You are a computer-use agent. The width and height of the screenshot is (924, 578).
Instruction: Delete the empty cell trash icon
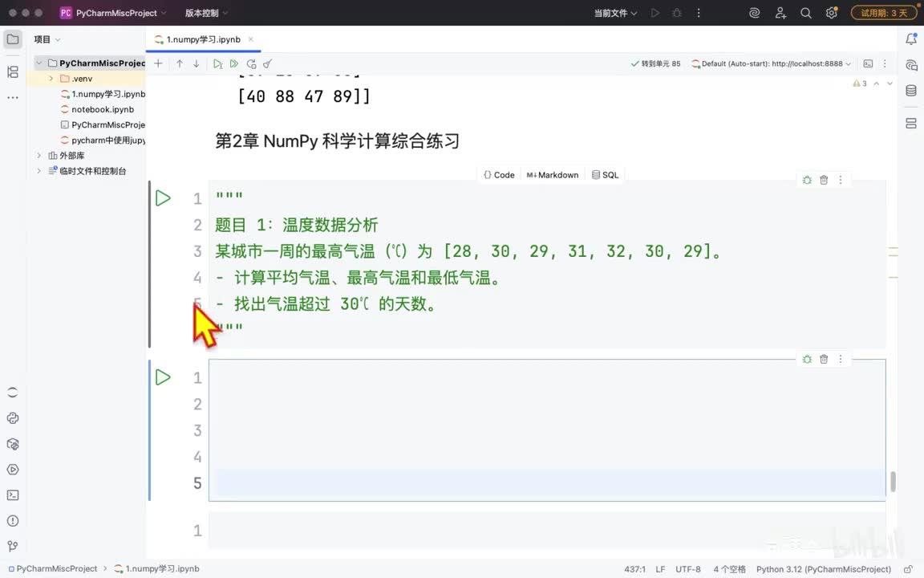tap(824, 359)
